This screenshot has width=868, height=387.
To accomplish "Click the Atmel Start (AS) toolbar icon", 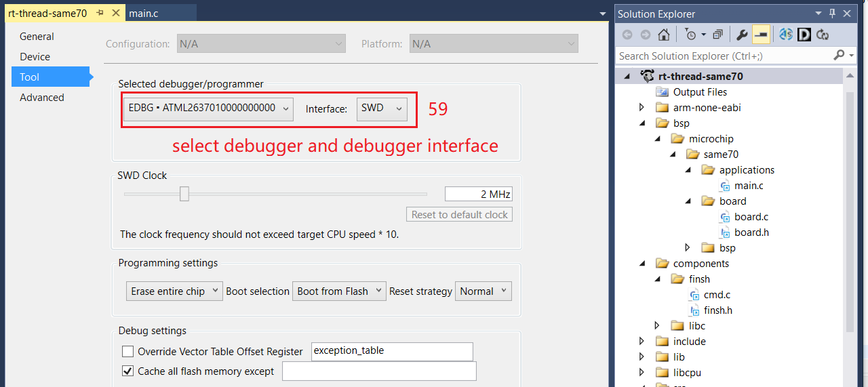I will pos(786,35).
